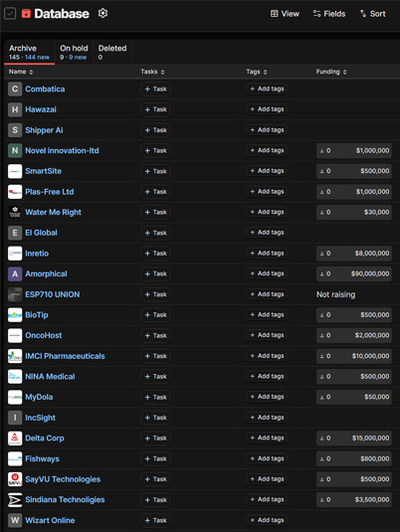This screenshot has width=400, height=532.
Task: Click the Inretio logo thumbnail
Action: point(15,254)
